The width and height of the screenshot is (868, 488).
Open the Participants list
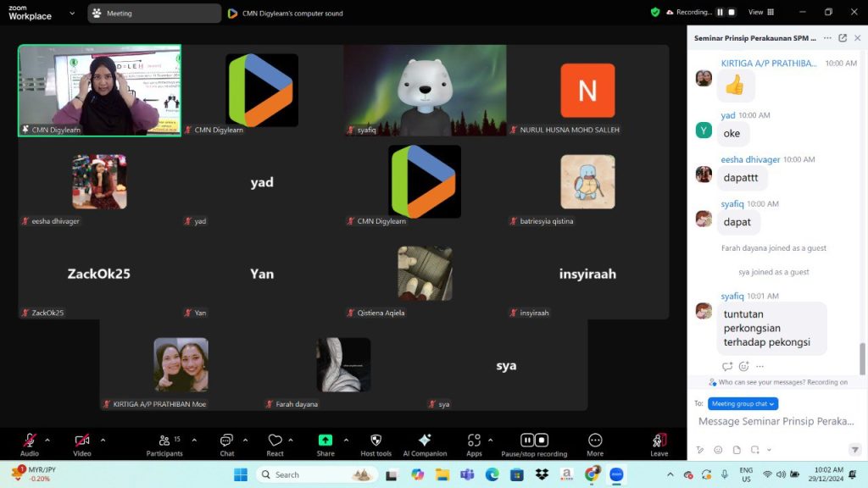[164, 444]
